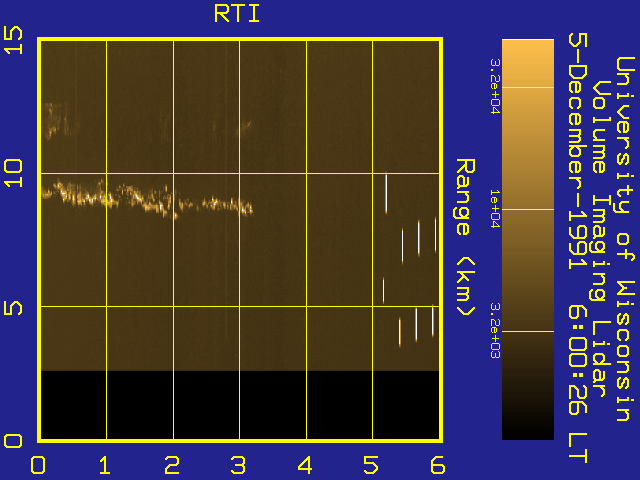Click the 3.2e+03 colorbar label
Image resolution: width=640 pixels, height=480 pixels.
click(495, 330)
